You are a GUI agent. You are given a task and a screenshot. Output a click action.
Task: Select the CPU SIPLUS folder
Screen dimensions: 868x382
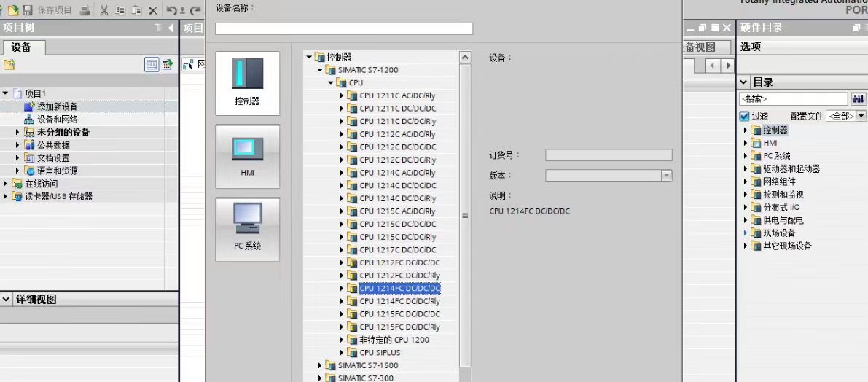click(380, 353)
